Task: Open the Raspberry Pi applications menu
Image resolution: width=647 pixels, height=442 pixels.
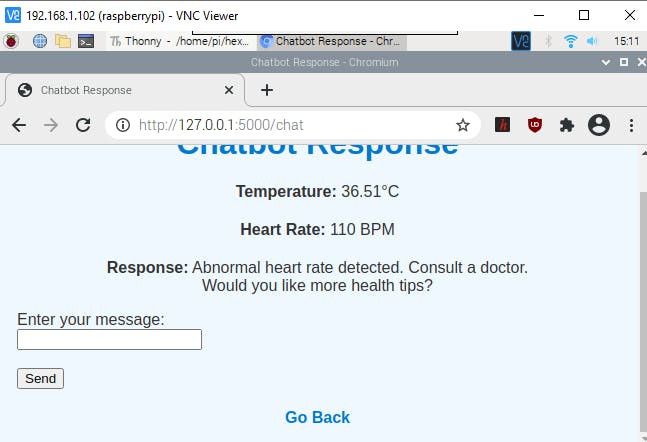Action: pos(13,41)
